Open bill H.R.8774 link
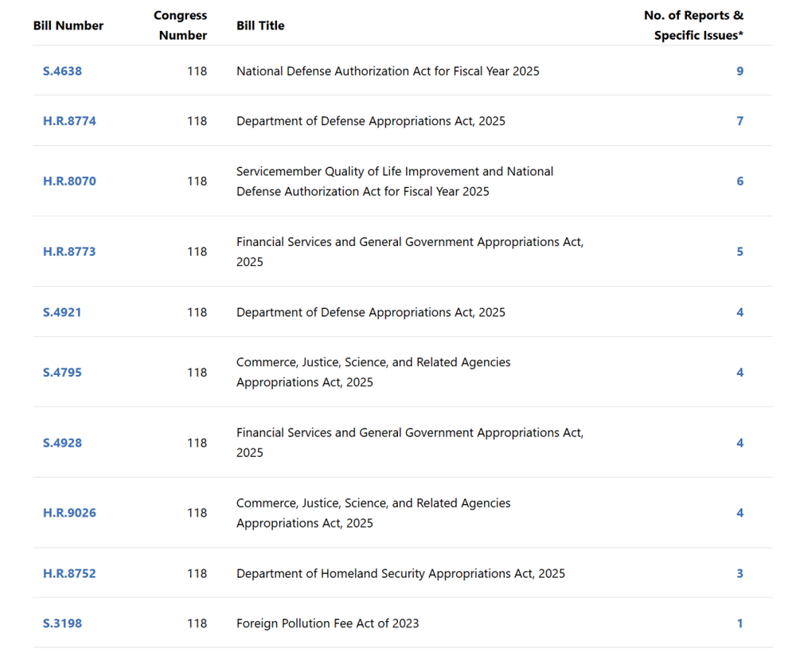The image size is (796, 672). [x=69, y=121]
